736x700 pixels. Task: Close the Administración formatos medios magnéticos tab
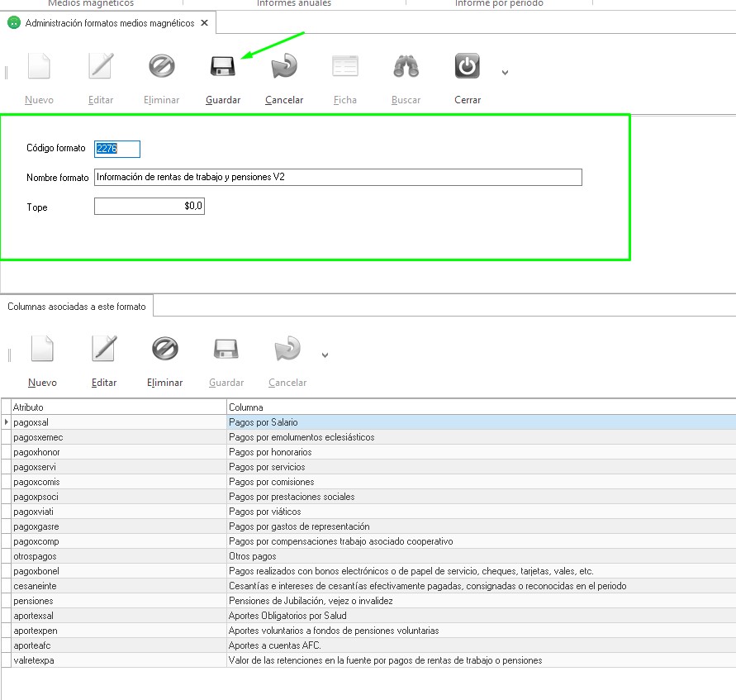click(205, 23)
